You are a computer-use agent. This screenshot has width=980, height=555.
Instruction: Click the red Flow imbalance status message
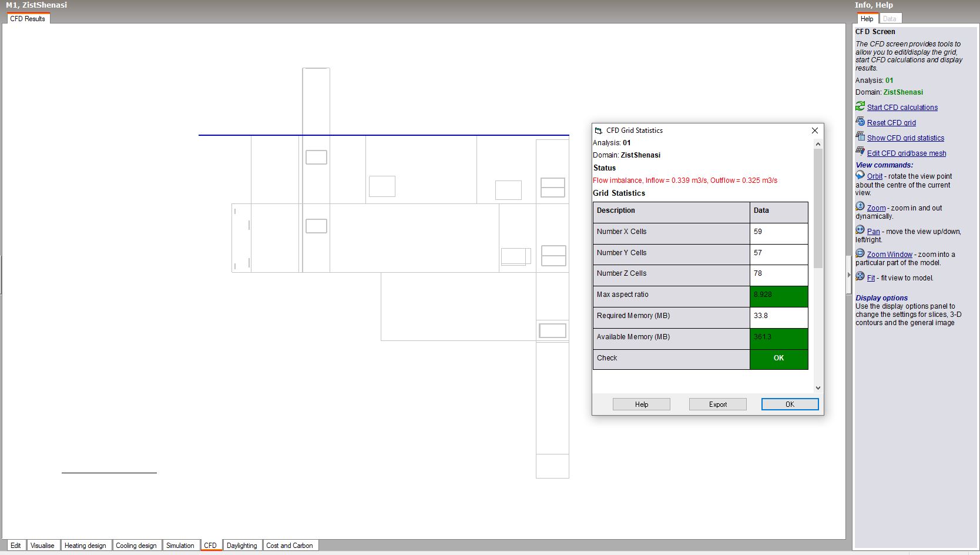click(684, 180)
